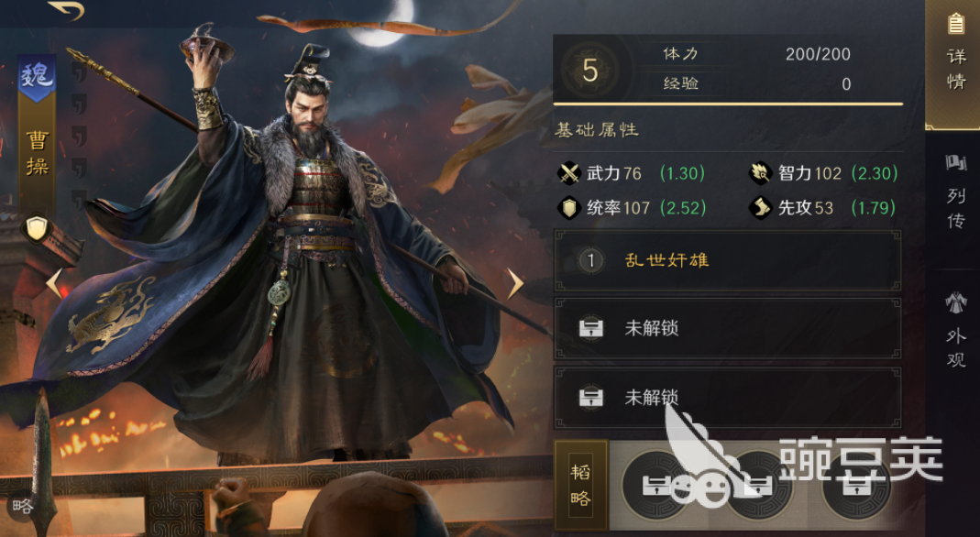Tap the 武力 crossed swords icon
980x537 pixels.
(x=569, y=173)
